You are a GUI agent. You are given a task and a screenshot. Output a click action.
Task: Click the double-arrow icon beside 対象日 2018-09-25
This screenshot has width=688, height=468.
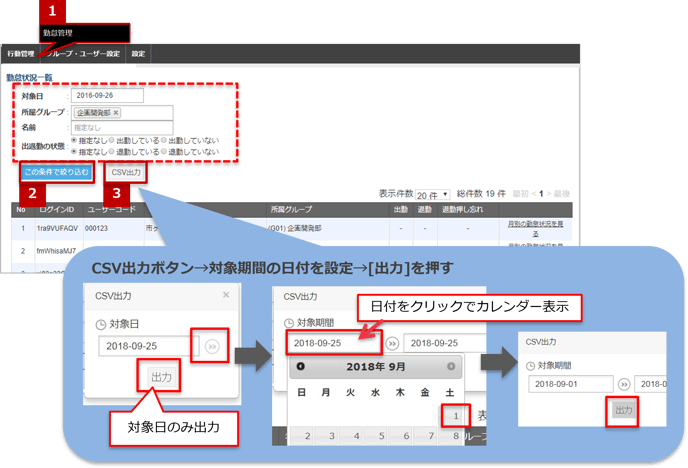point(212,347)
